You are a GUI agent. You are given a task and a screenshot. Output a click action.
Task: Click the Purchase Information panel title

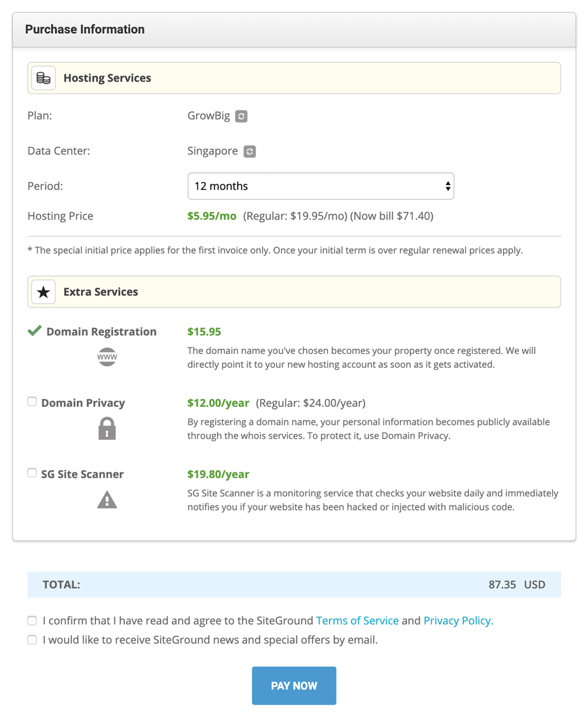(85, 29)
